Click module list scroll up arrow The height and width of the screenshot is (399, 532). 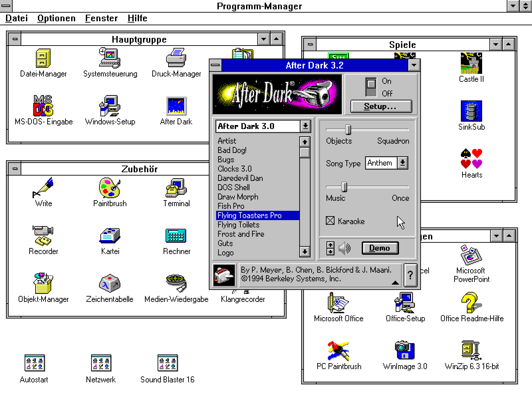305,142
